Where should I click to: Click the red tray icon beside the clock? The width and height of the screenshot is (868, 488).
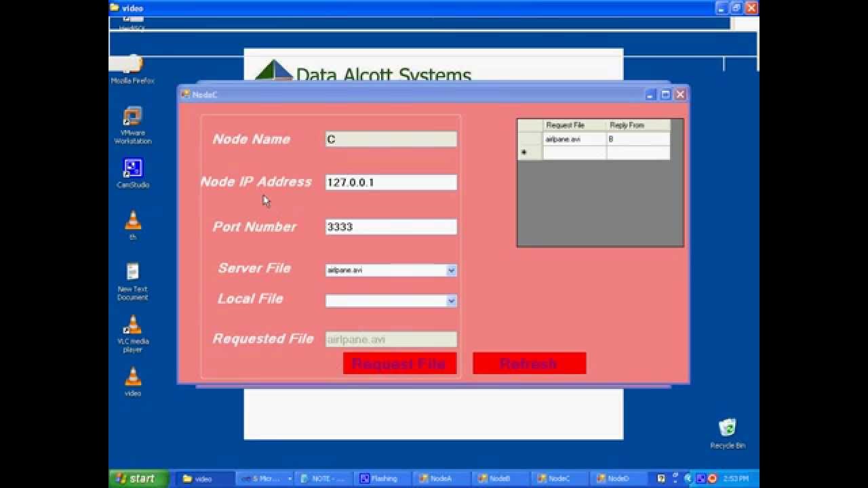coord(712,479)
